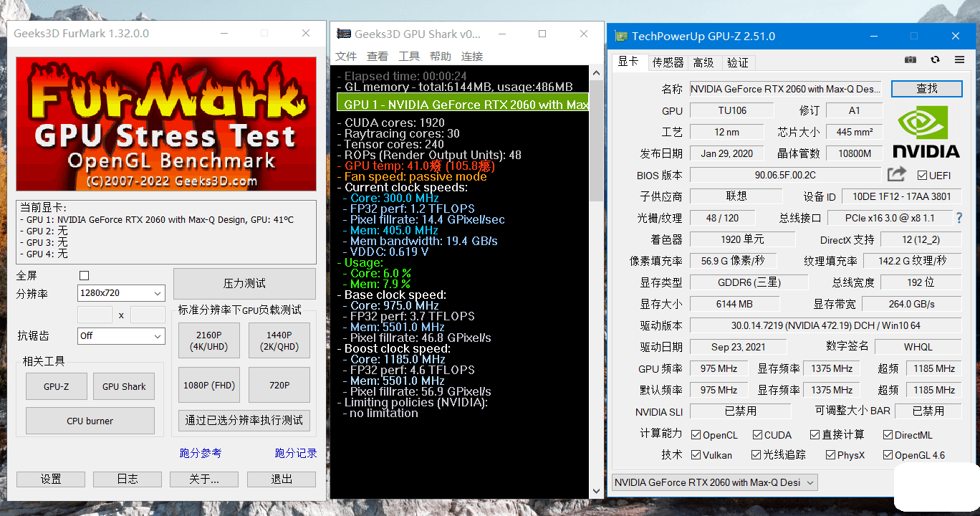This screenshot has width=980, height=516.
Task: Click the driver version 30.0.14.7219 field
Action: click(825, 325)
